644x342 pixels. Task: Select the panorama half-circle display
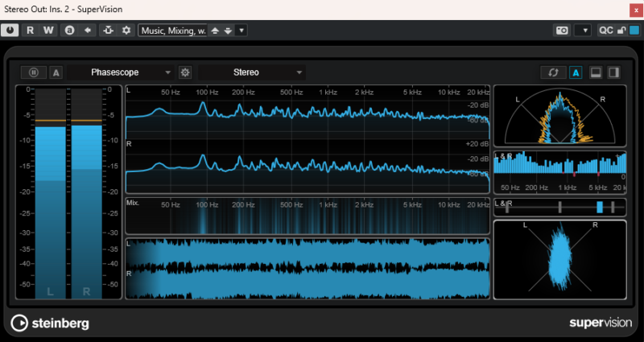click(559, 116)
